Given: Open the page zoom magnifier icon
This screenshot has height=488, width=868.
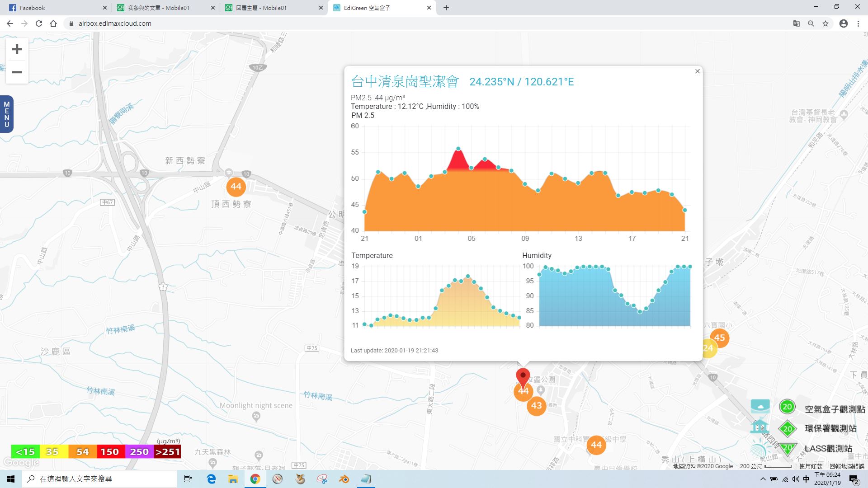Looking at the screenshot, I should 811,23.
